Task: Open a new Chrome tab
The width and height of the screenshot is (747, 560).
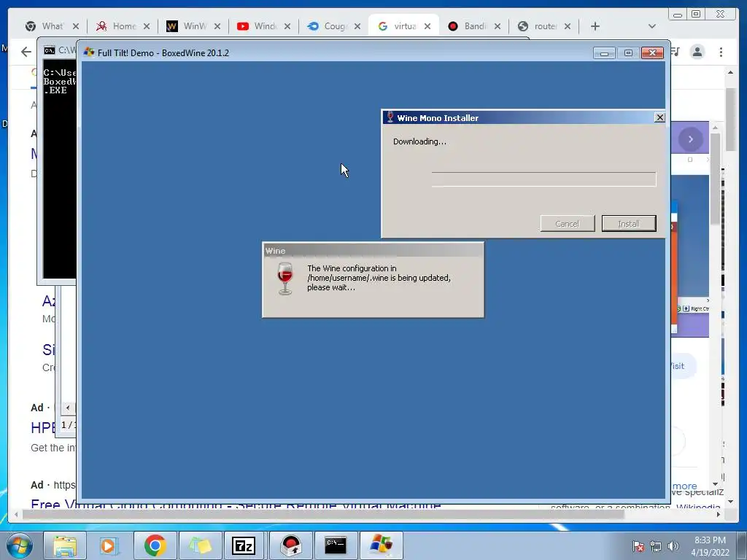Action: click(595, 26)
